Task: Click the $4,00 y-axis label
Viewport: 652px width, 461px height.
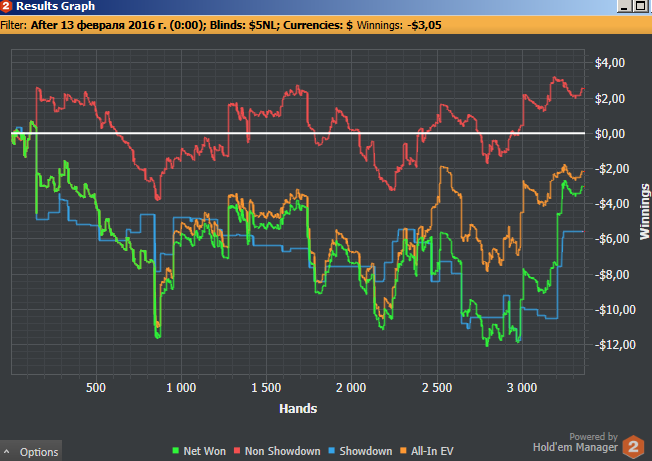Action: tap(610, 63)
